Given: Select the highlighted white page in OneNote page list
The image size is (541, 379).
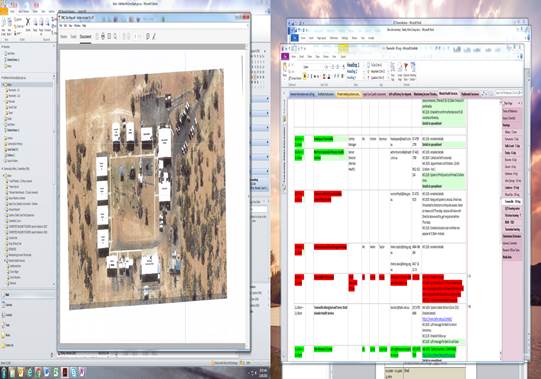Looking at the screenshot, I should [x=513, y=201].
